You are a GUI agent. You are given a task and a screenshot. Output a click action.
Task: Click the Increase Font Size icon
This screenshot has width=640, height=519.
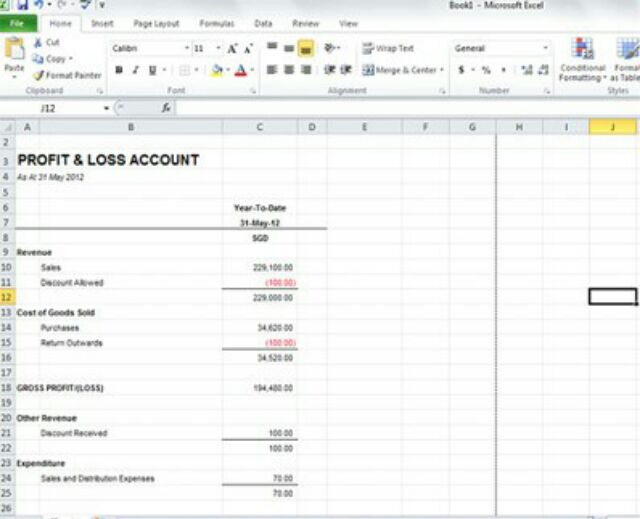tap(232, 48)
